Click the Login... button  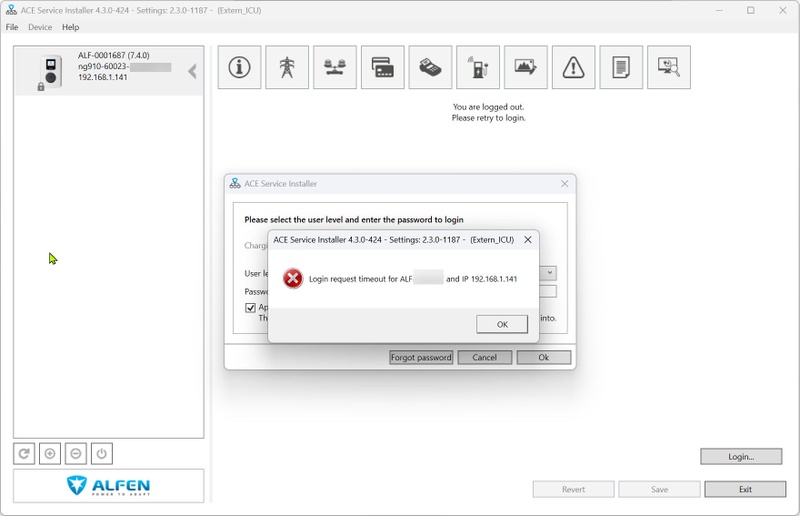(x=741, y=457)
